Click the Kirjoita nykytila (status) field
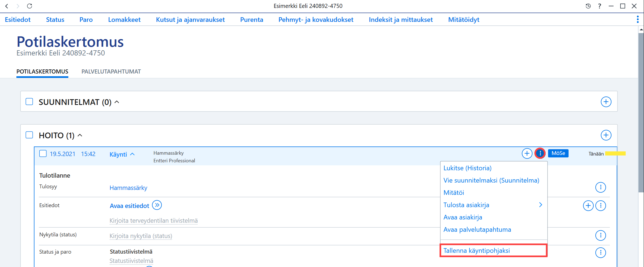The image size is (644, 267). click(x=141, y=236)
